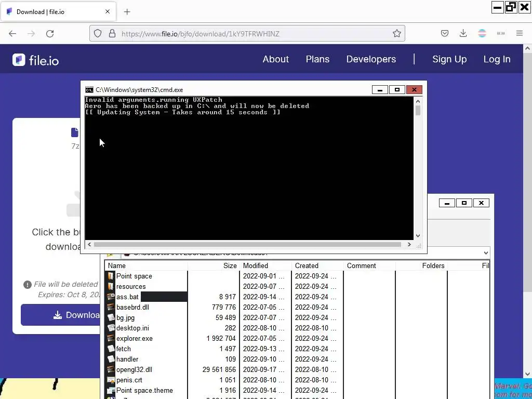Screen dimensions: 532x399
Task: Click the Folders column header
Action: [421, 265]
